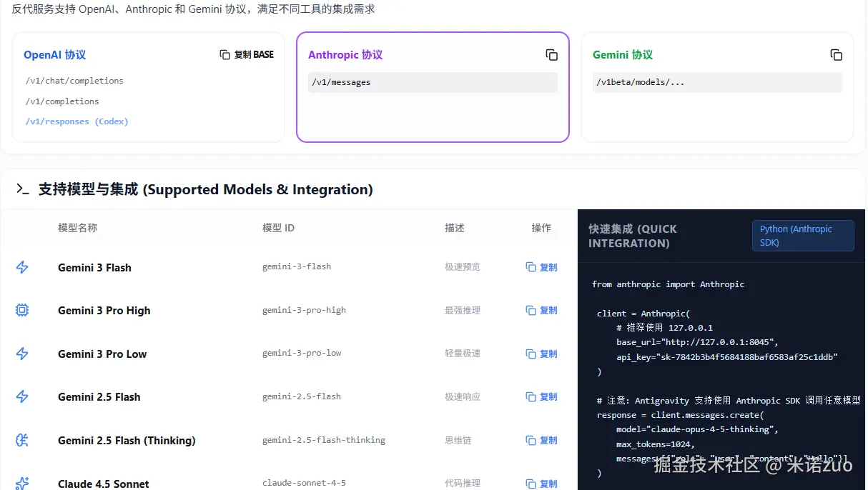Click the /v1beta/models/... endpoint field
Screen dimensions: 868x490
[x=717, y=82]
